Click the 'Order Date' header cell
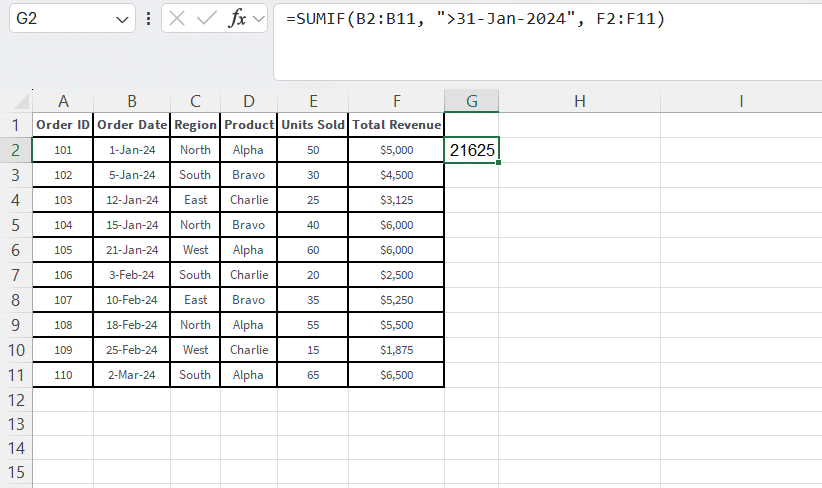Screen dimensions: 822x488 click(132, 125)
